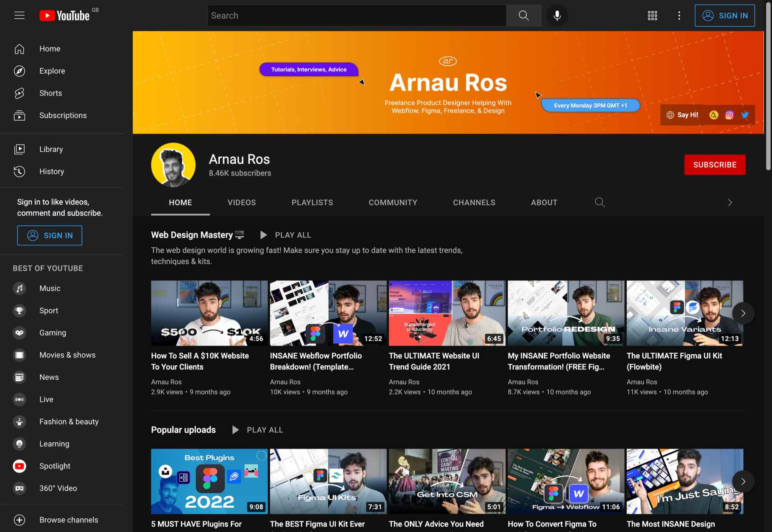The width and height of the screenshot is (772, 532).
Task: Click Home icon in sidebar
Action: tap(19, 49)
